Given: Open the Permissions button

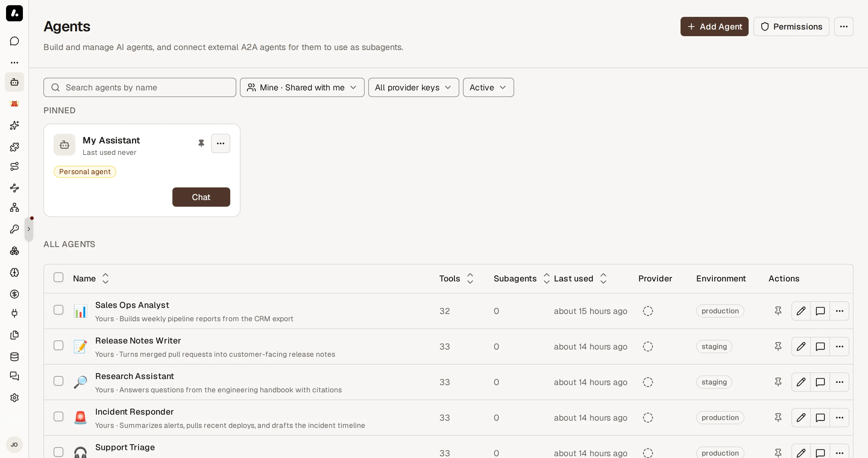Looking at the screenshot, I should click(x=791, y=27).
